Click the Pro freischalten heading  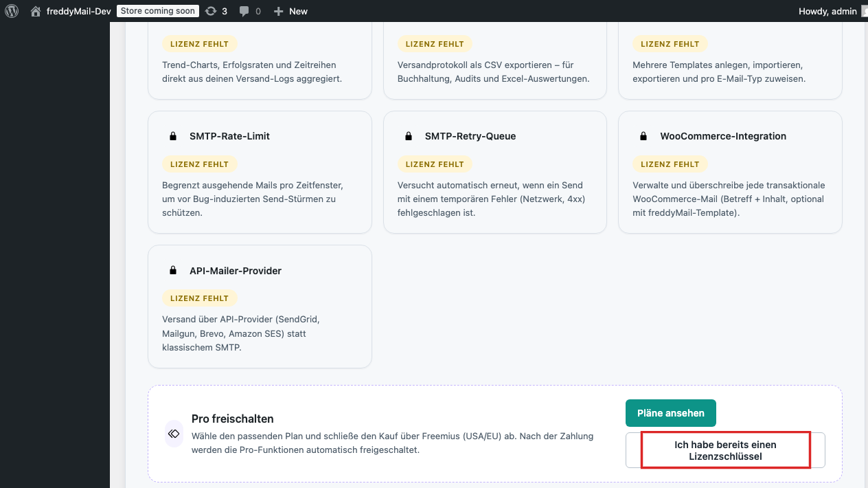233,419
